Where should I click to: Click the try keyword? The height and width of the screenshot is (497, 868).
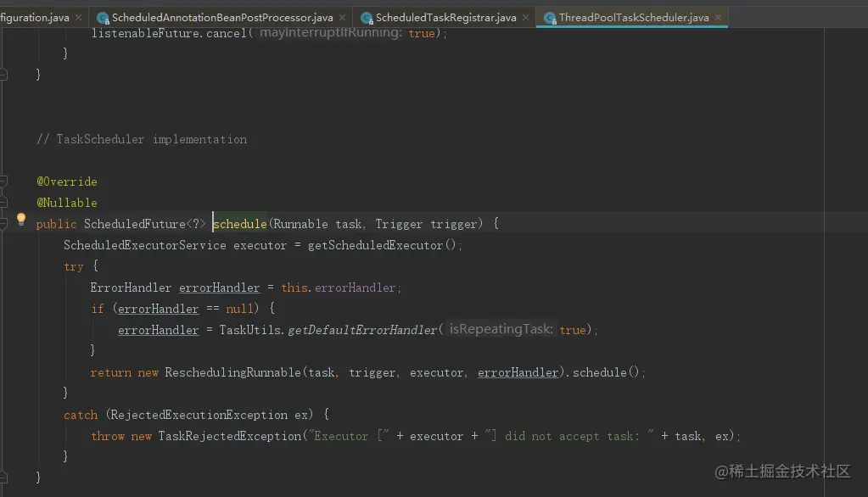tap(74, 267)
